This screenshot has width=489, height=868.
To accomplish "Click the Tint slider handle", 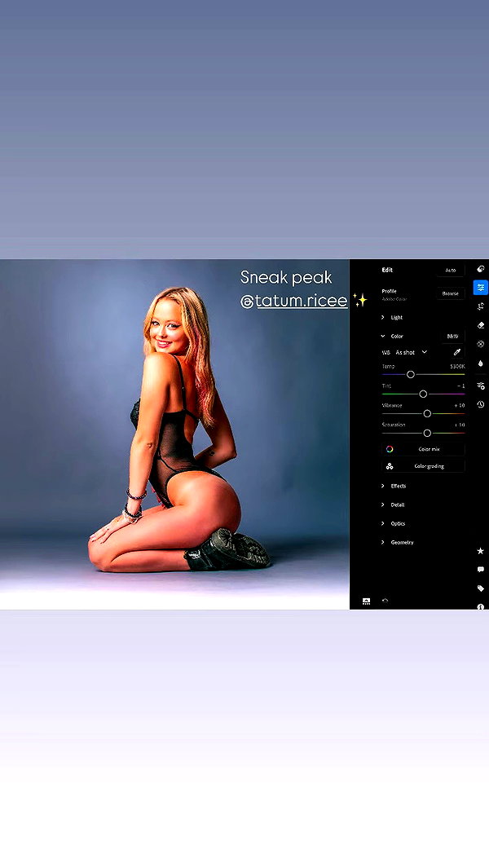I will click(423, 394).
